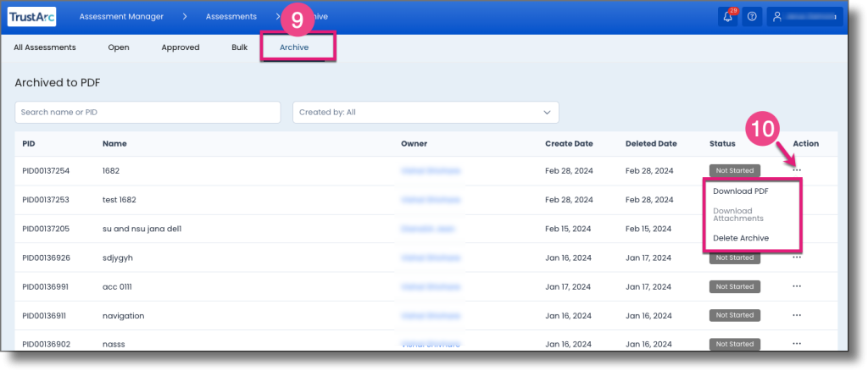
Task: Click the Create Date column header
Action: click(x=569, y=143)
